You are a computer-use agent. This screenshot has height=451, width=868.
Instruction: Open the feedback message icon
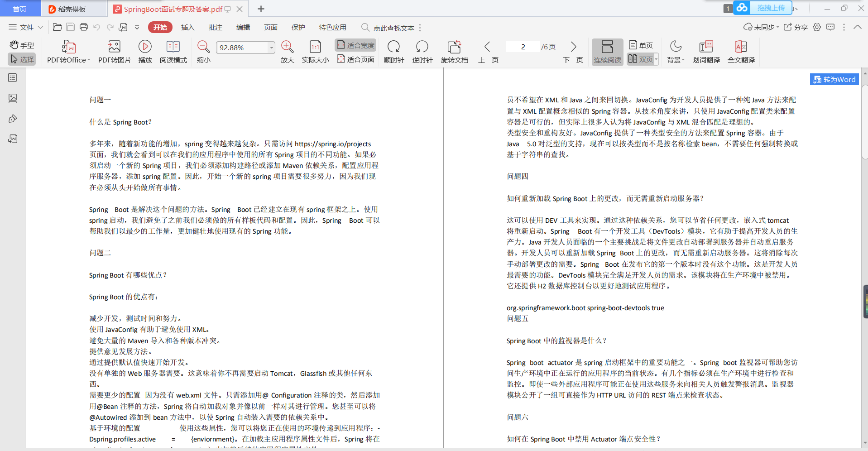click(830, 27)
